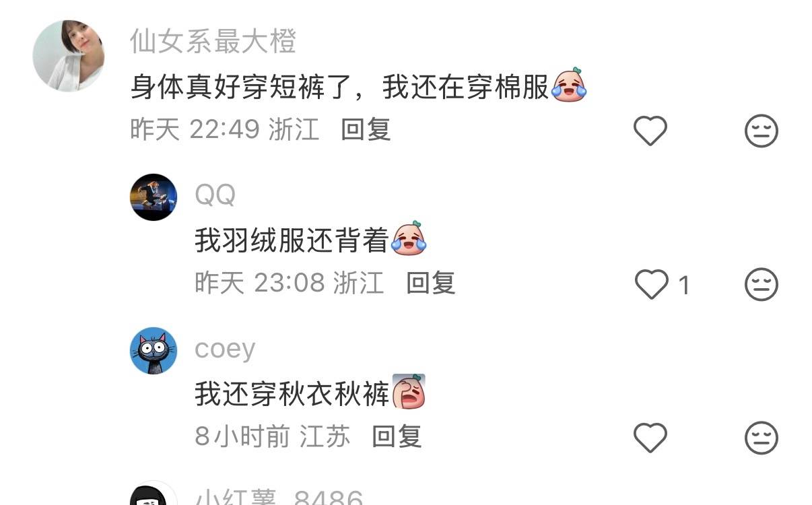
Task: Like the comment by 仙女系最大橙
Action: [x=650, y=131]
